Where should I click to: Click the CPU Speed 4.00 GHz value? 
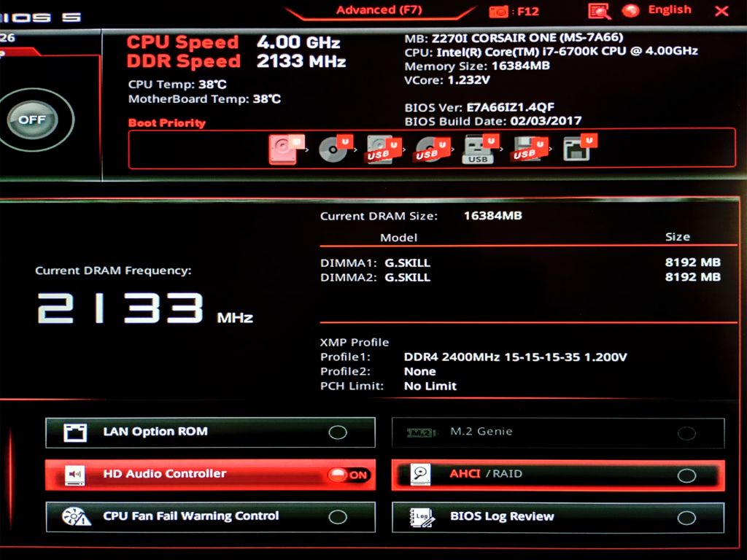click(x=298, y=42)
